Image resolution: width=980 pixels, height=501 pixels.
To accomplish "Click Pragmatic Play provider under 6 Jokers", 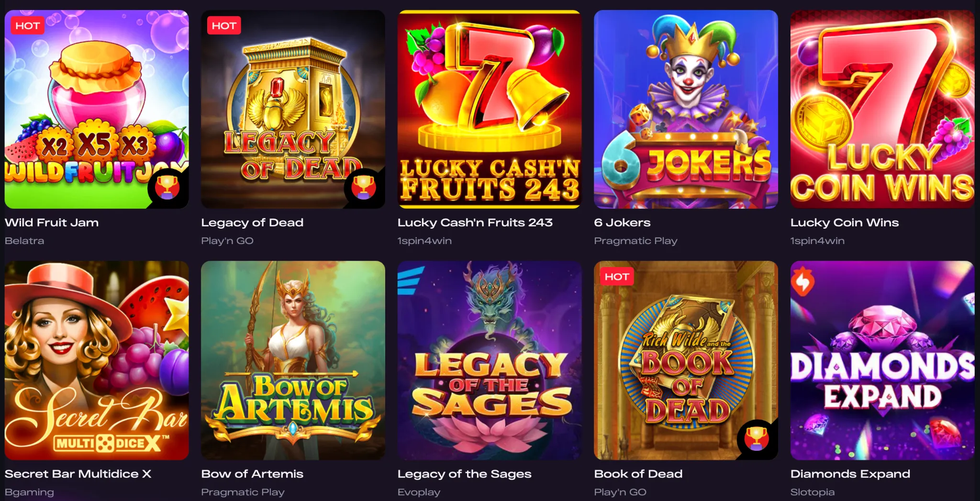I will point(635,241).
